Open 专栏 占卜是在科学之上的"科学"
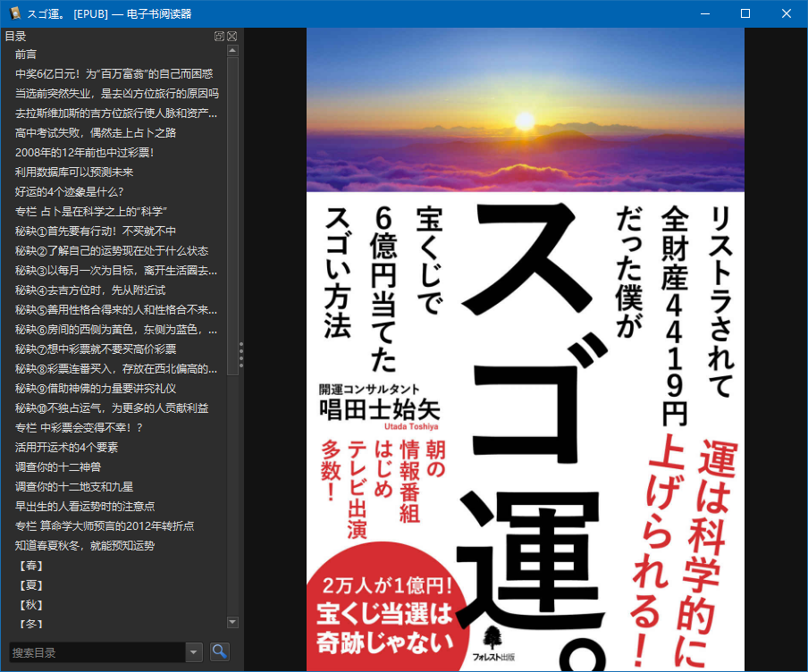Image resolution: width=808 pixels, height=672 pixels. pyautogui.click(x=90, y=211)
